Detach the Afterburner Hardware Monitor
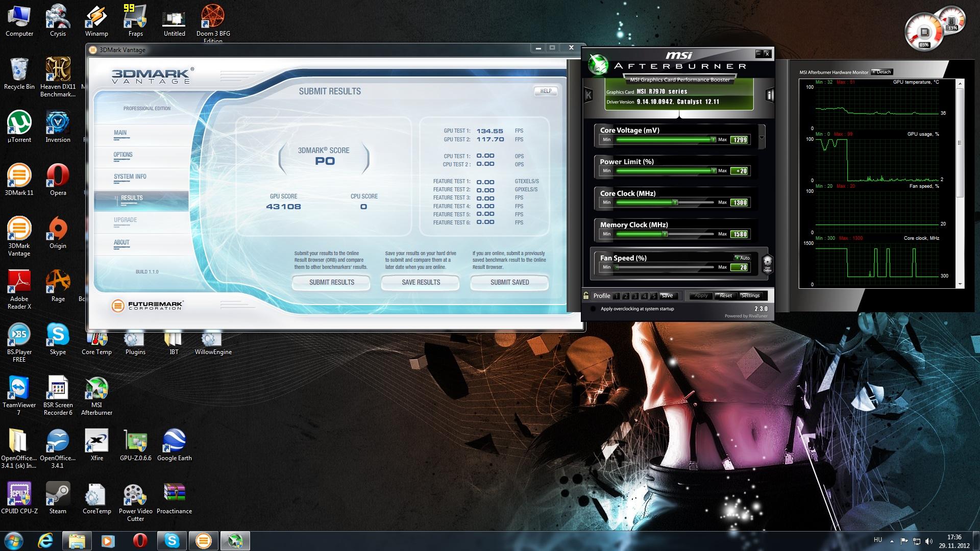 (x=881, y=72)
